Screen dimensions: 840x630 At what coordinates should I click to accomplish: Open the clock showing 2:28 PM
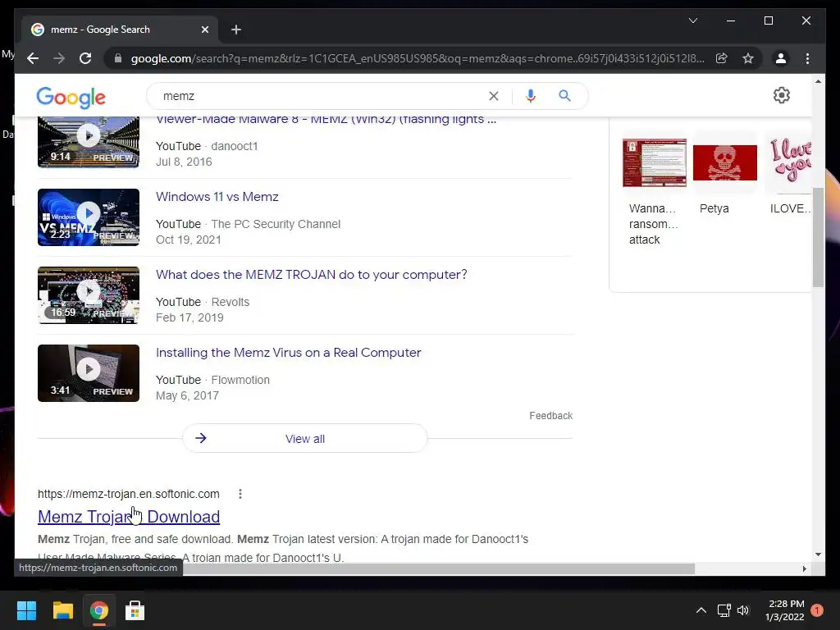tap(785, 610)
